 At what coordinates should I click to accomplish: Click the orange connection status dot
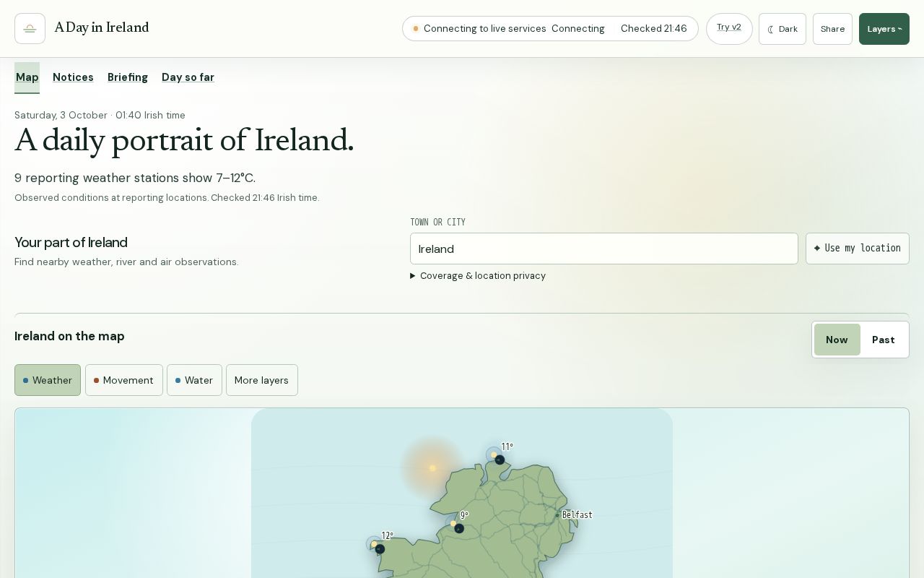[416, 29]
